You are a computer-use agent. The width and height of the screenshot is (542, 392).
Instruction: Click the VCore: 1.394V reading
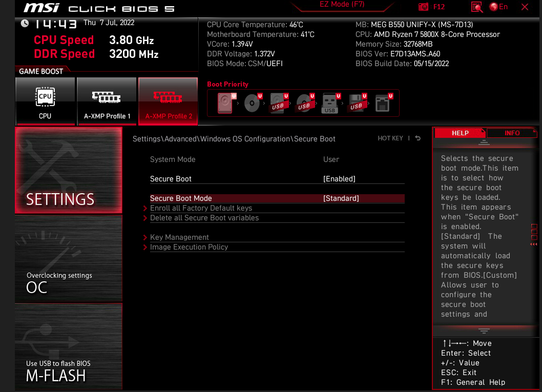point(230,44)
